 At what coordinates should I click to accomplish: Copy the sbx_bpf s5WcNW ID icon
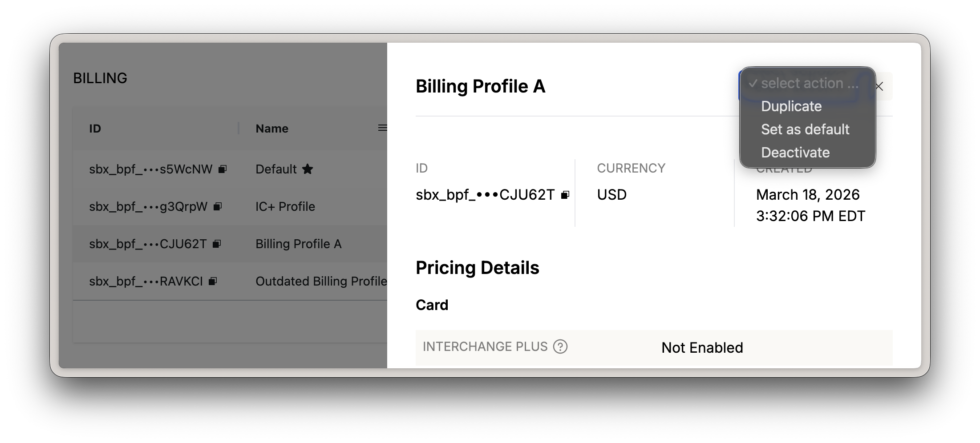[x=223, y=169]
